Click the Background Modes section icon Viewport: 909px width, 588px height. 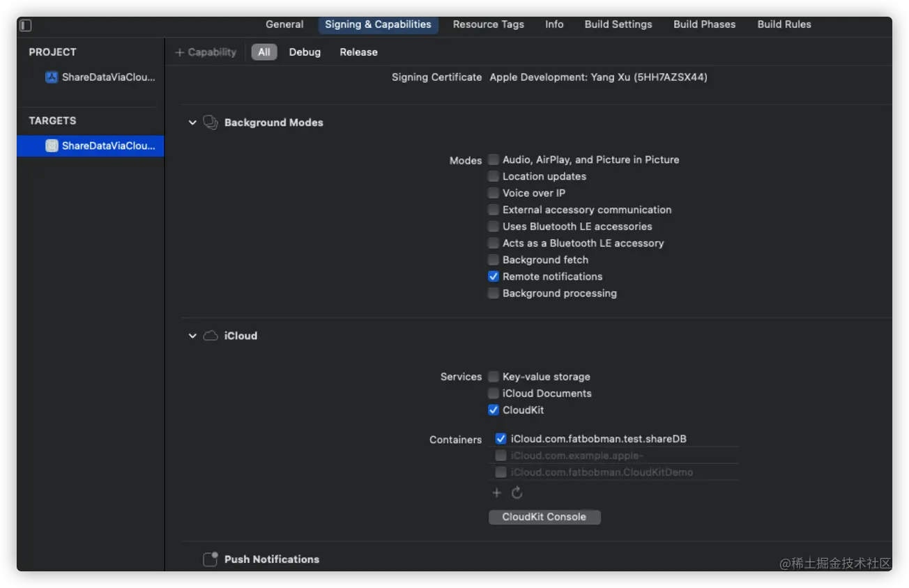tap(211, 123)
